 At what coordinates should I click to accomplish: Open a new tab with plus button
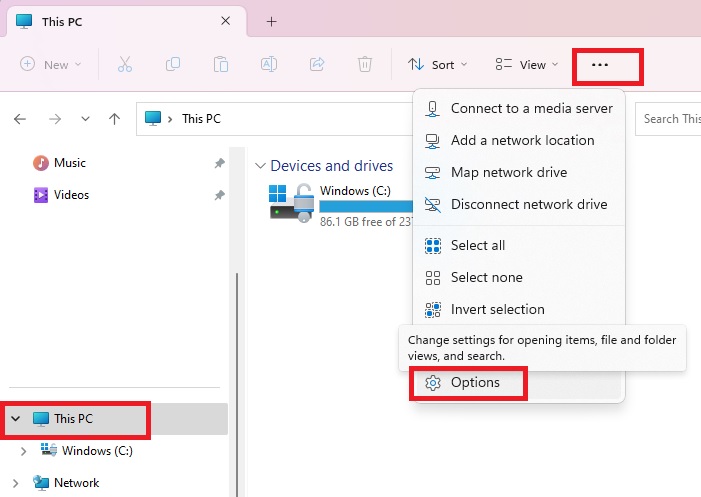pos(271,21)
